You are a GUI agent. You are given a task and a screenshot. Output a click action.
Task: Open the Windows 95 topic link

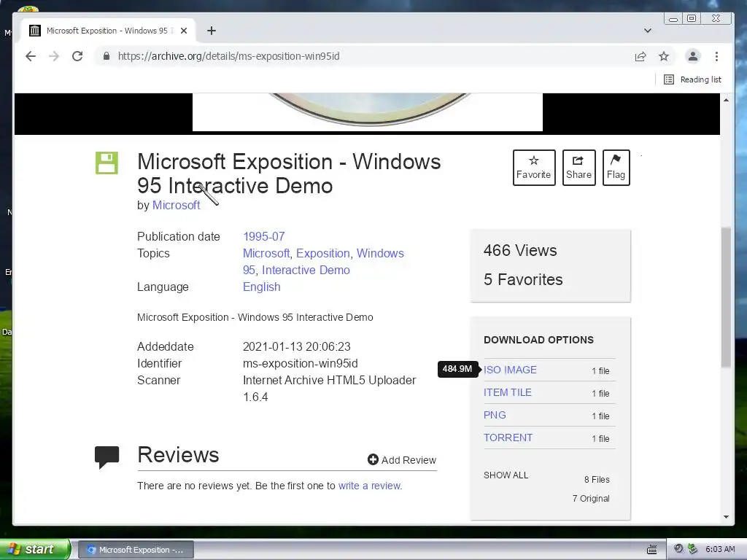[x=380, y=253]
